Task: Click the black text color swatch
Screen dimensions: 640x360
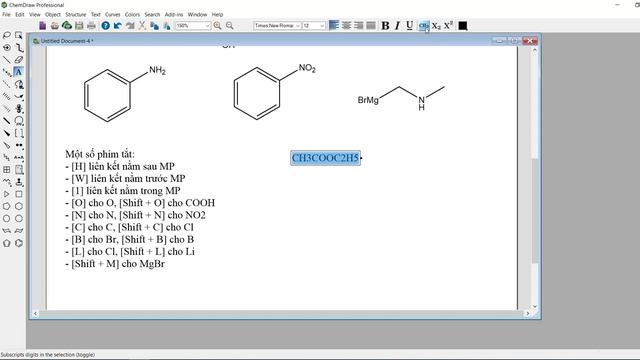Action: click(x=462, y=26)
